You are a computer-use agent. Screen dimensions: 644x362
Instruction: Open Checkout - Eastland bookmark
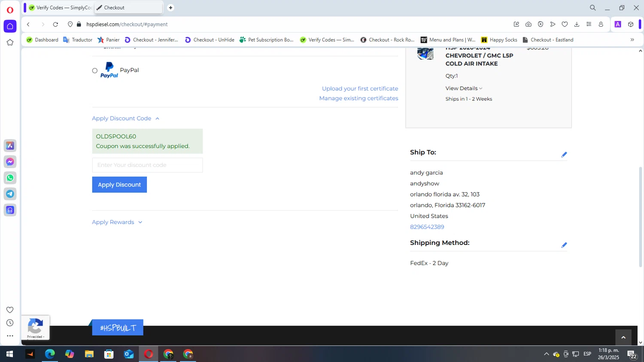click(548, 40)
